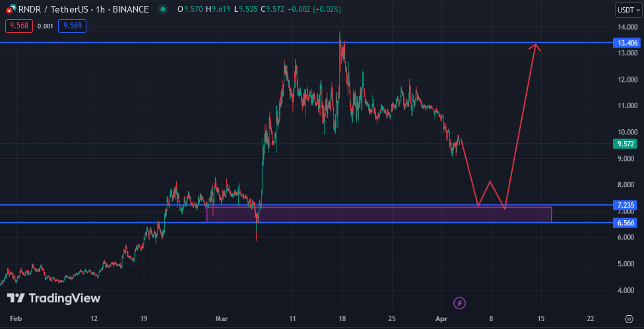
Task: Click the RNDR symbol logo icon
Action: point(11,9)
